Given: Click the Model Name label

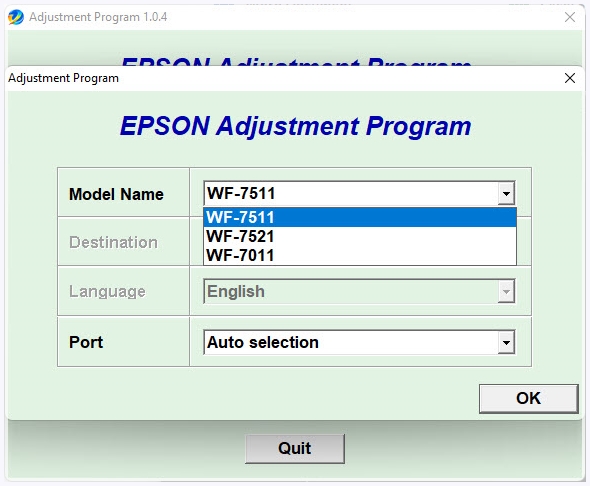Looking at the screenshot, I should coord(116,194).
